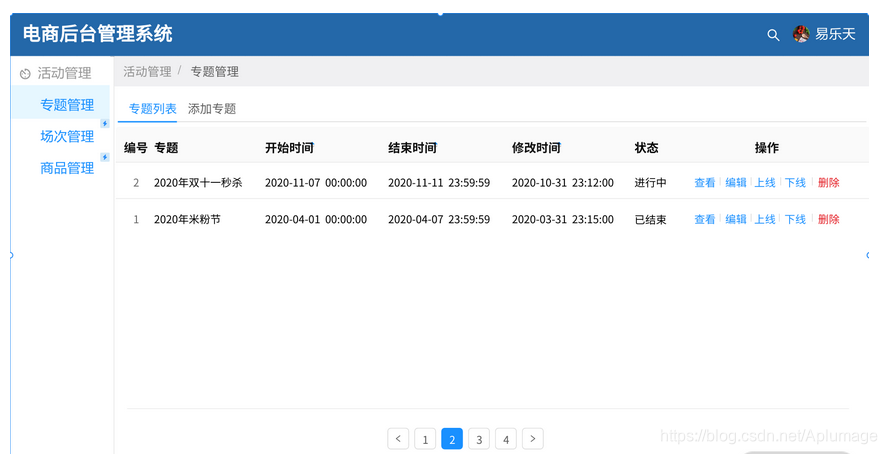Click the 电商后台管理系统 title

point(98,33)
